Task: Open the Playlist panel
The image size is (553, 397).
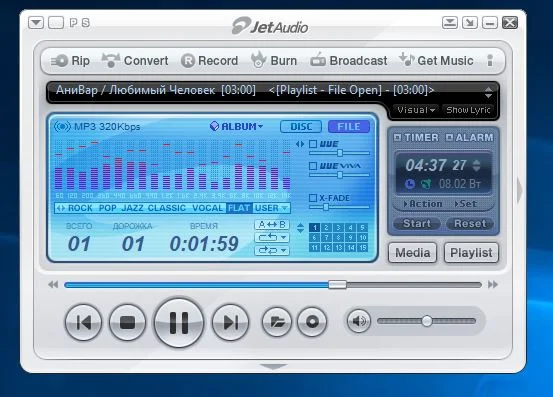Action: 471,253
